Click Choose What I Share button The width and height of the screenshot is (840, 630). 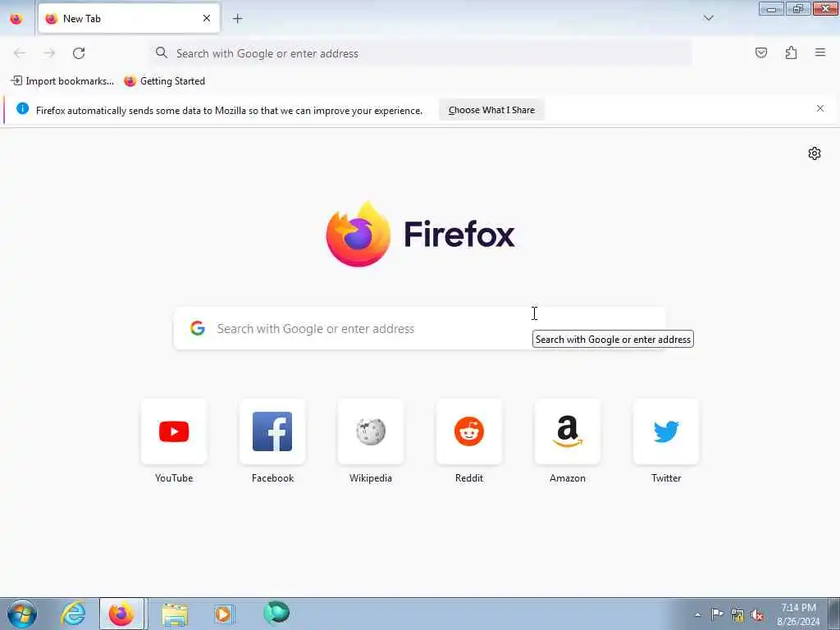coord(491,110)
